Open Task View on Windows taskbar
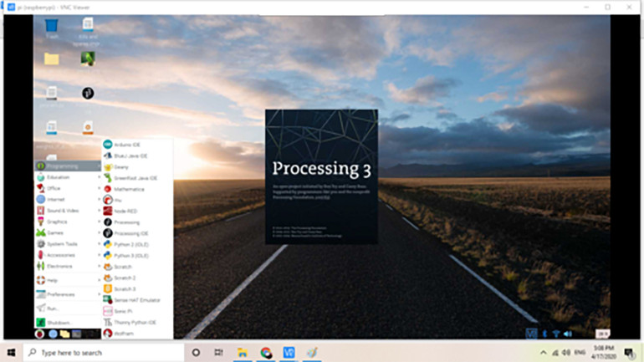This screenshot has height=362, width=644. coord(218,352)
